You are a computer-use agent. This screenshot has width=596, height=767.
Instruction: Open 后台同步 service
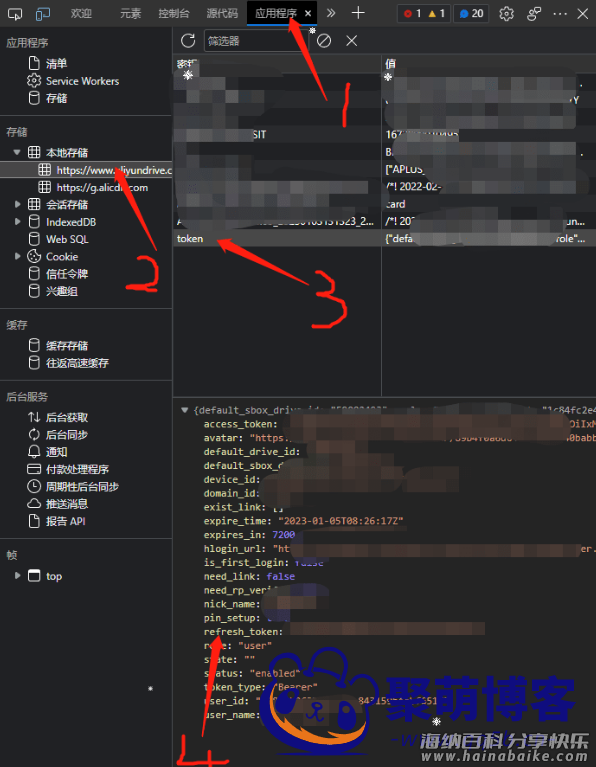(67, 434)
